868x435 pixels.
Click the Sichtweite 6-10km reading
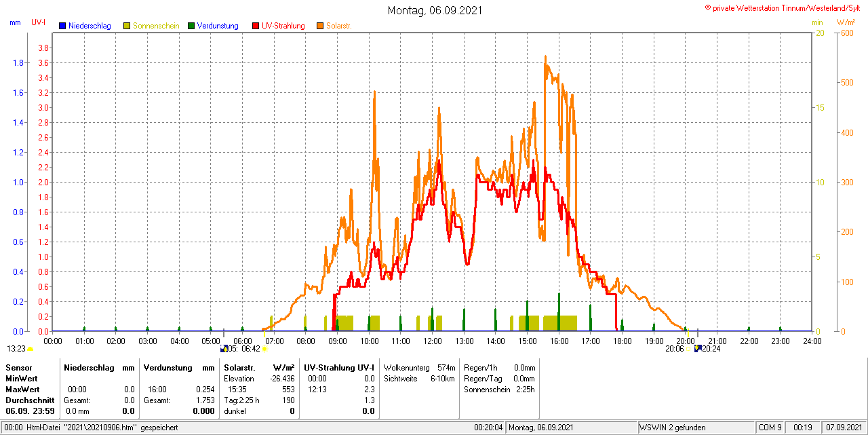click(x=419, y=378)
